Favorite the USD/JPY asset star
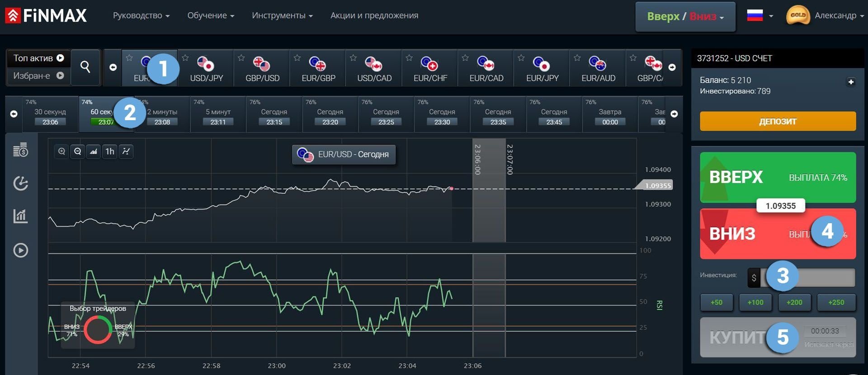Viewport: 868px width, 375px height. [185, 58]
